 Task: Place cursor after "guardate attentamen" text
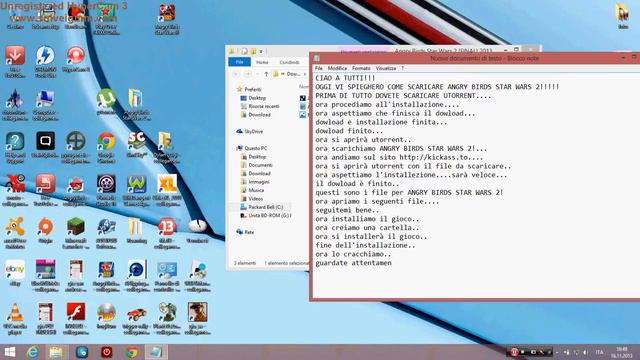coord(392,263)
